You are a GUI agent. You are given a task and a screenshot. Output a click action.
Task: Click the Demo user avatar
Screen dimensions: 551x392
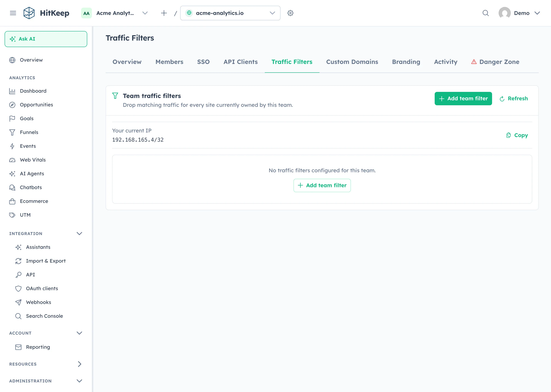pos(505,13)
